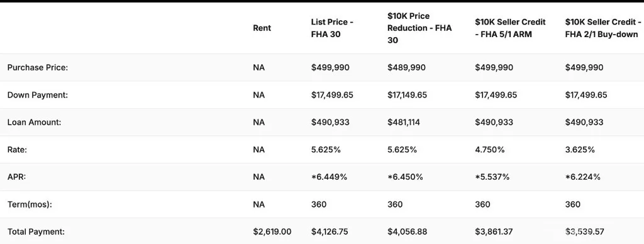The height and width of the screenshot is (244, 644).
Task: Click the Total Payment row label
Action: coord(36,231)
